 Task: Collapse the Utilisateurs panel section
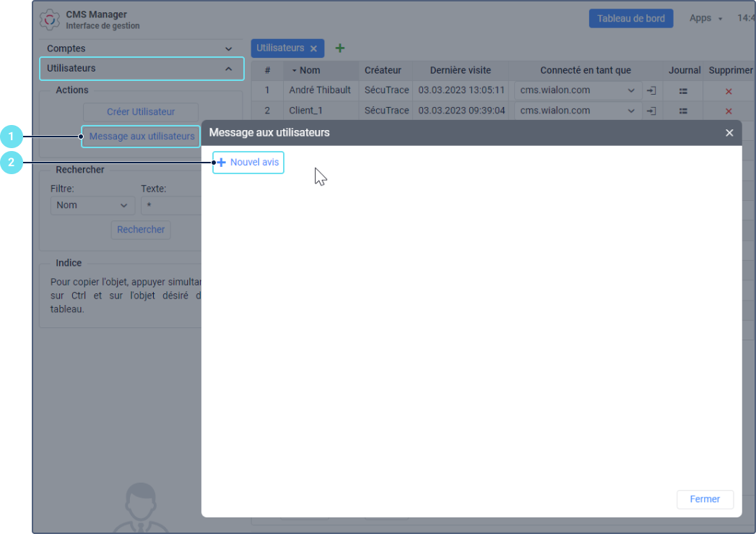[x=141, y=69]
